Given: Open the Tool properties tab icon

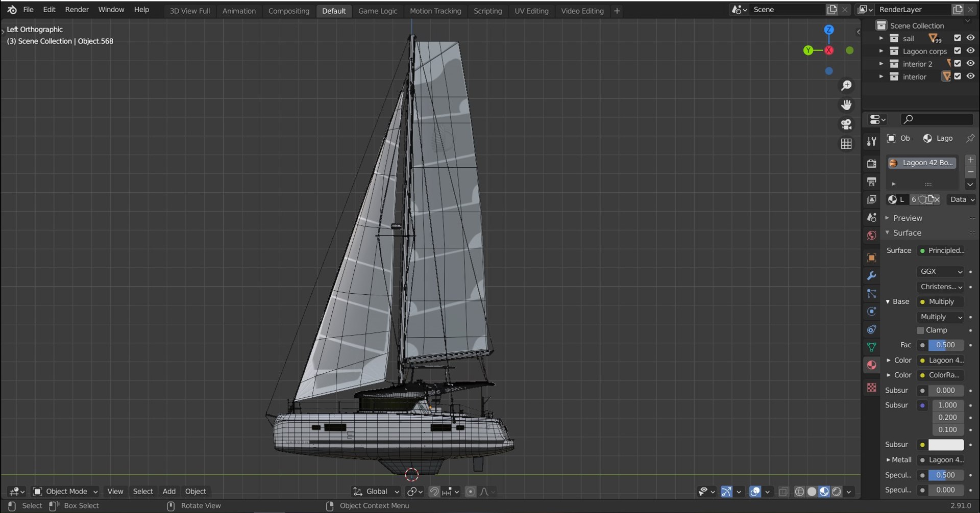Looking at the screenshot, I should click(x=872, y=141).
